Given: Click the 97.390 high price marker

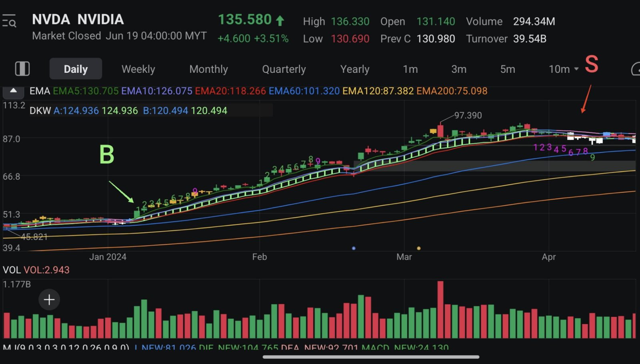Looking at the screenshot, I should coord(468,115).
